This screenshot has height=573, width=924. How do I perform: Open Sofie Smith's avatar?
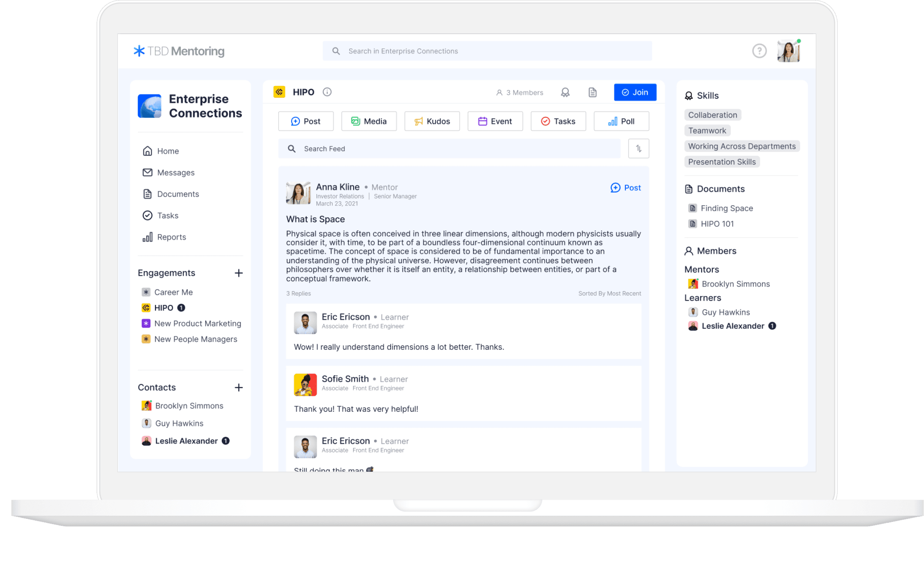[306, 385]
